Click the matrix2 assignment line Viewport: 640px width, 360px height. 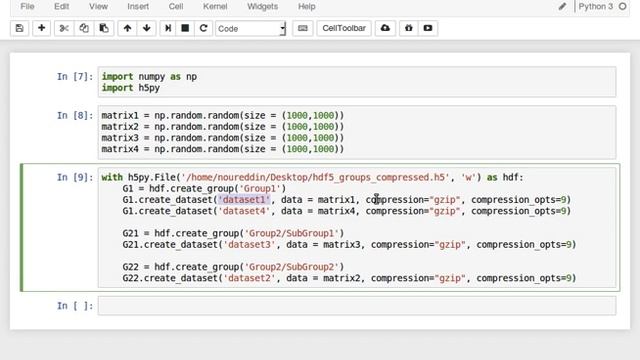(x=223, y=127)
